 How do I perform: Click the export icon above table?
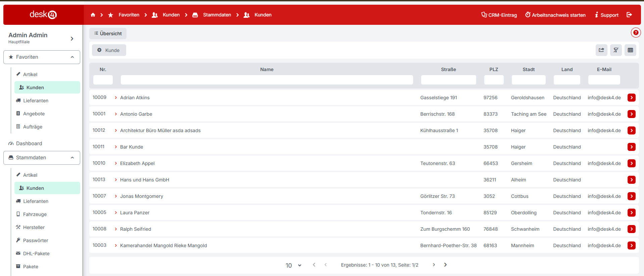tap(601, 50)
